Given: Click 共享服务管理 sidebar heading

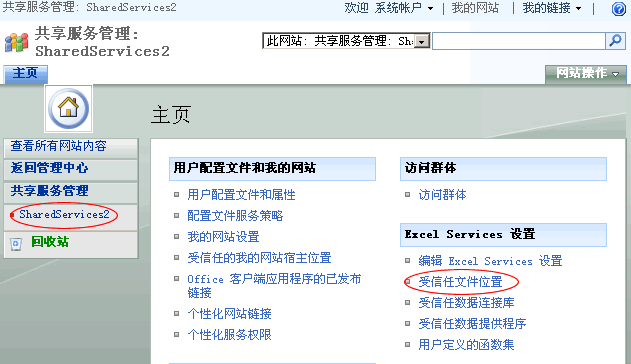Looking at the screenshot, I should [x=49, y=191].
